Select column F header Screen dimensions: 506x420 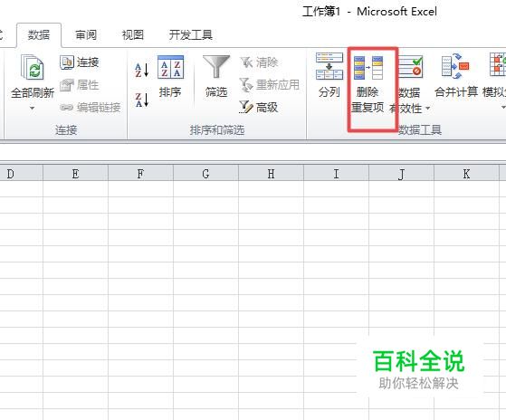coord(140,174)
